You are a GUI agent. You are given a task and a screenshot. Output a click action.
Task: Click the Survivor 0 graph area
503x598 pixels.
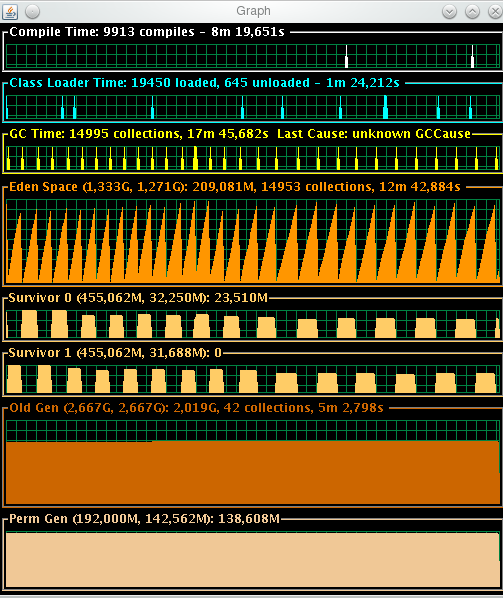tap(253, 324)
